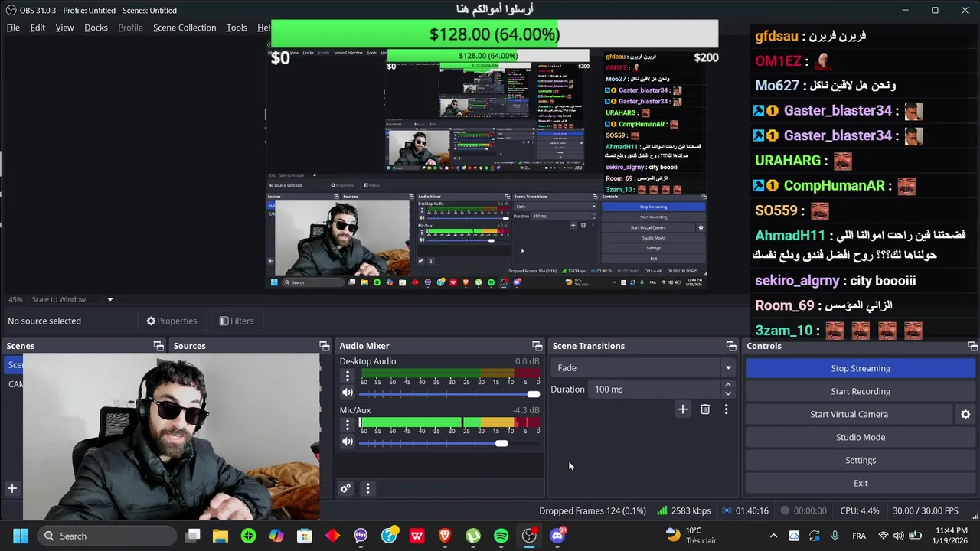
Task: Click Start Virtual Camera button
Action: (x=849, y=414)
